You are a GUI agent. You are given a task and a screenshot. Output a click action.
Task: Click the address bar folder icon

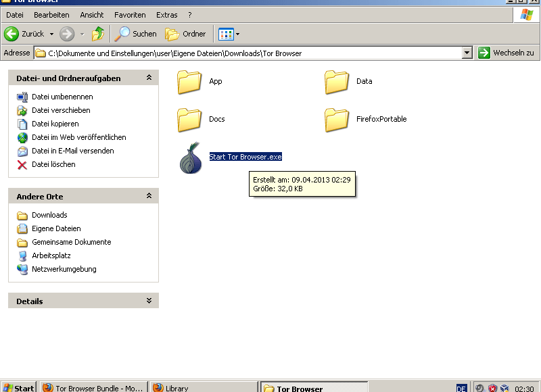[x=41, y=53]
